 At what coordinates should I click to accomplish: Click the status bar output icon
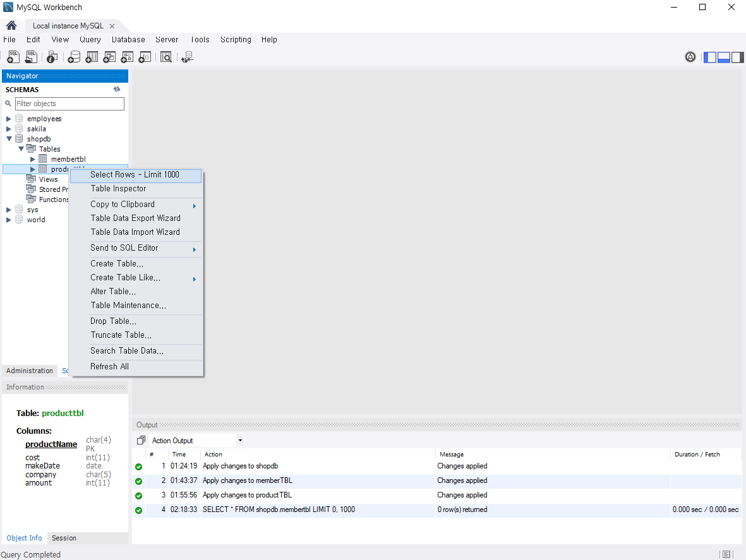point(726,554)
